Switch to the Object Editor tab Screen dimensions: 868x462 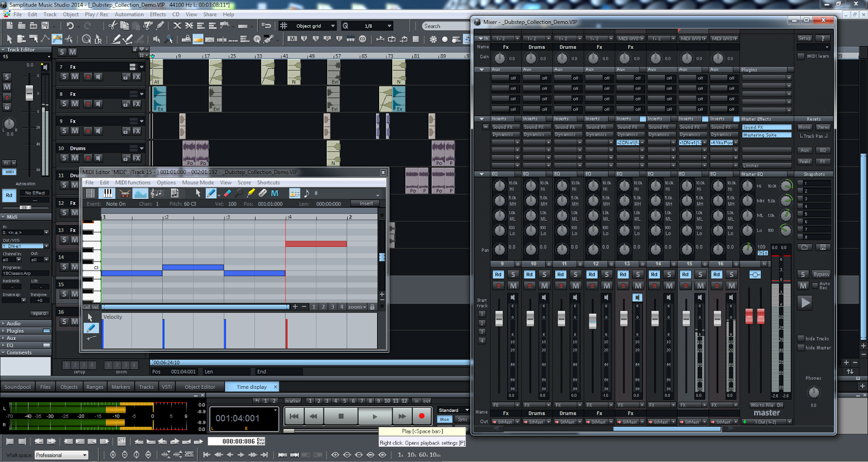(200, 387)
